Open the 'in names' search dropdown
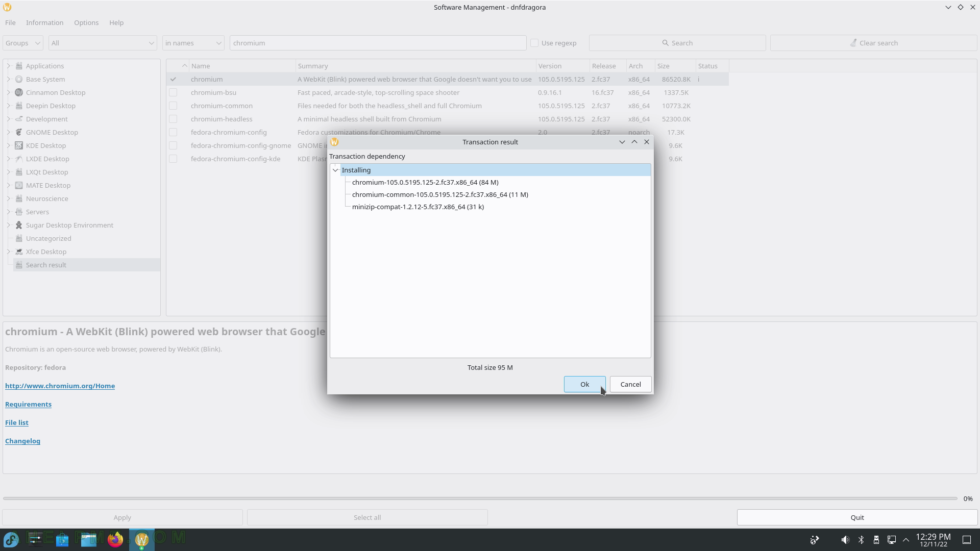The height and width of the screenshot is (551, 980). [x=193, y=43]
